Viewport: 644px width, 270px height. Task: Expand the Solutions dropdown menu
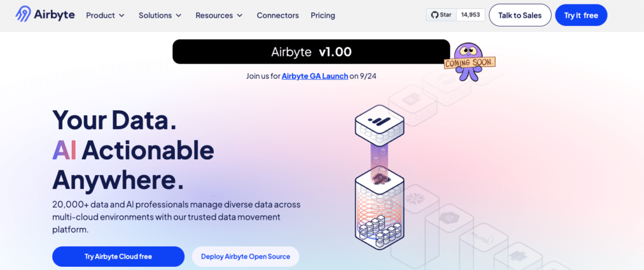pyautogui.click(x=160, y=15)
